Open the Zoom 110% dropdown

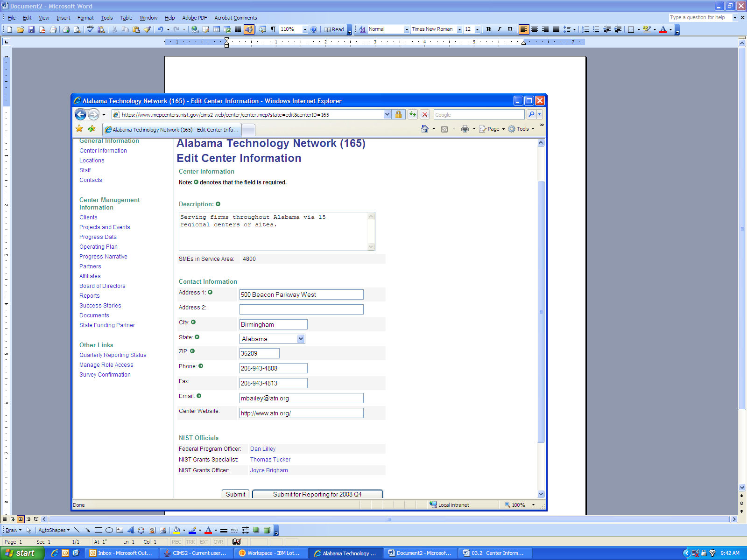[305, 29]
